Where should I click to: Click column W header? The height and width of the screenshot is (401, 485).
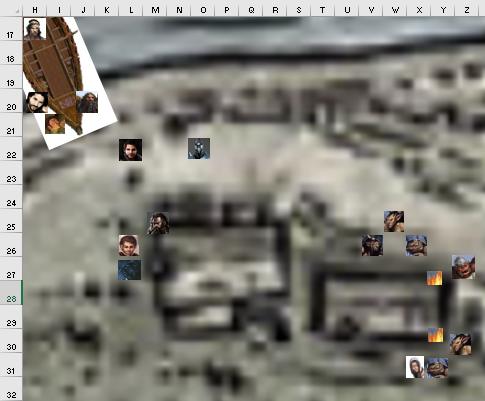tap(395, 10)
